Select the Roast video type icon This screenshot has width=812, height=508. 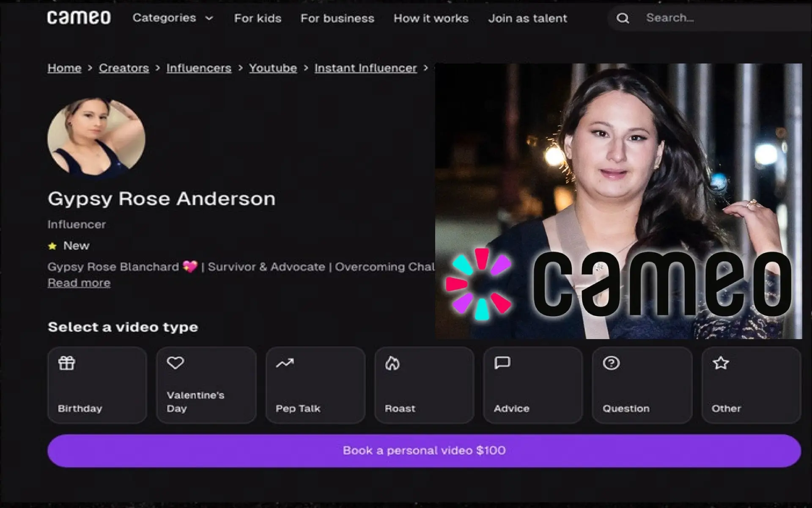coord(392,363)
